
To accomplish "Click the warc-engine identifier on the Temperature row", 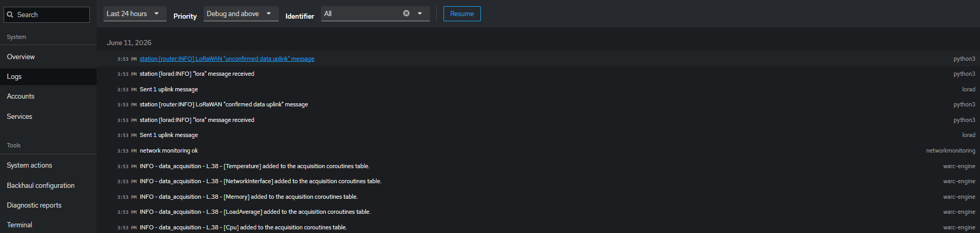I will click(959, 166).
